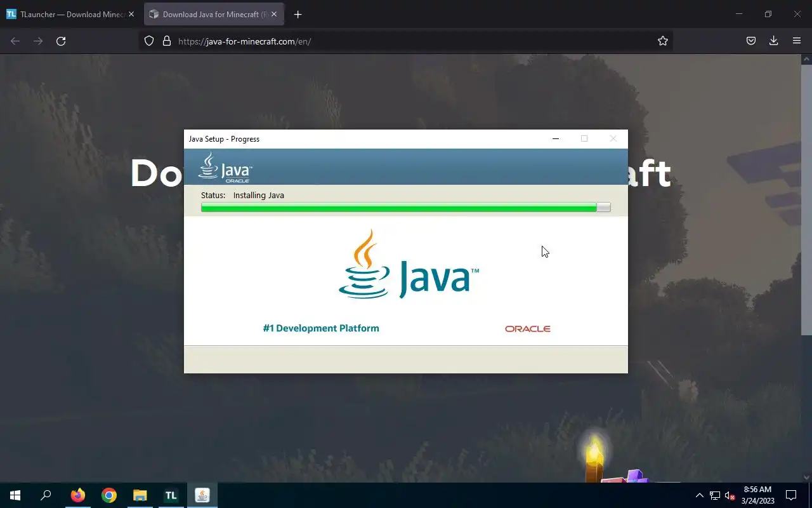The width and height of the screenshot is (812, 508).
Task: Bookmark this page with the star icon
Action: pos(663,41)
